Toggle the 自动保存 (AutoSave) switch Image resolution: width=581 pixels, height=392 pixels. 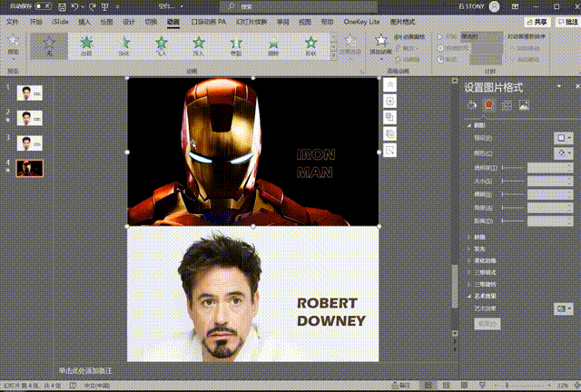[43, 6]
